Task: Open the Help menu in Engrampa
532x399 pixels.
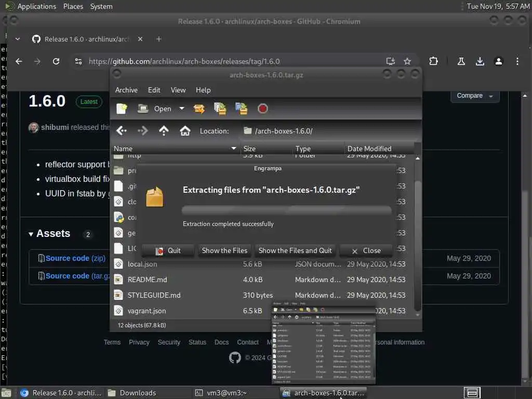Action: pyautogui.click(x=203, y=90)
